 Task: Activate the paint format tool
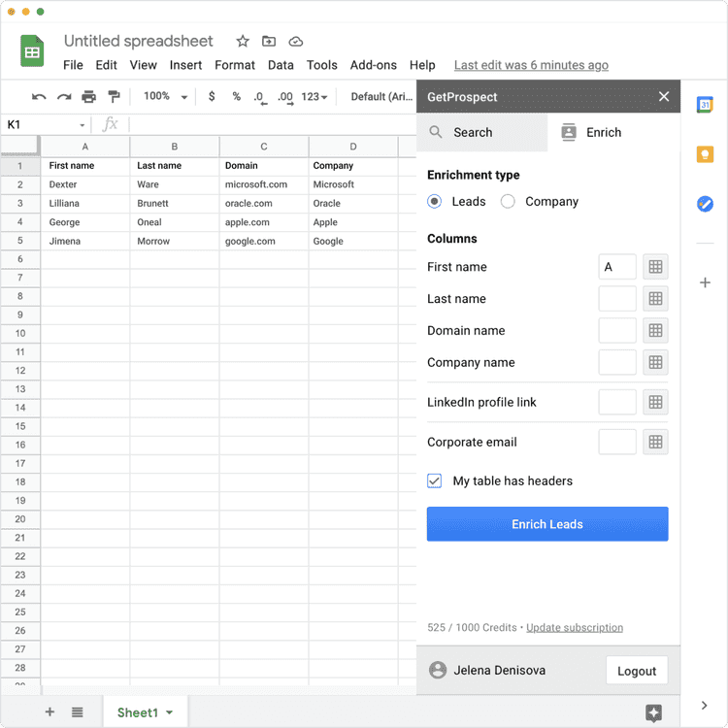[x=114, y=96]
